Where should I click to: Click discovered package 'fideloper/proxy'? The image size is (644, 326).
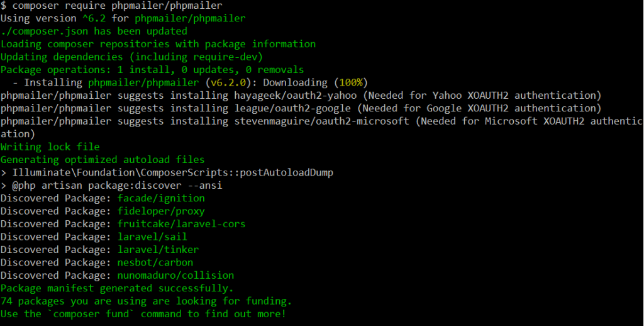click(x=161, y=211)
